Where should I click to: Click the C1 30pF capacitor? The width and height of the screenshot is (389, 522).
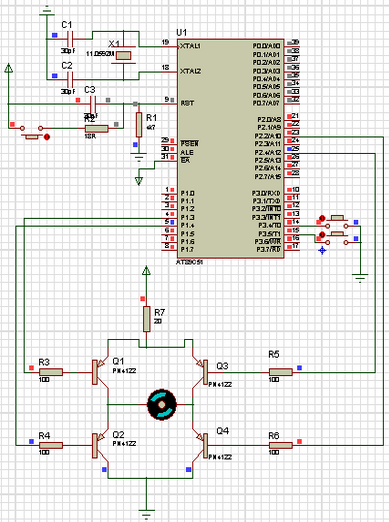click(x=70, y=39)
